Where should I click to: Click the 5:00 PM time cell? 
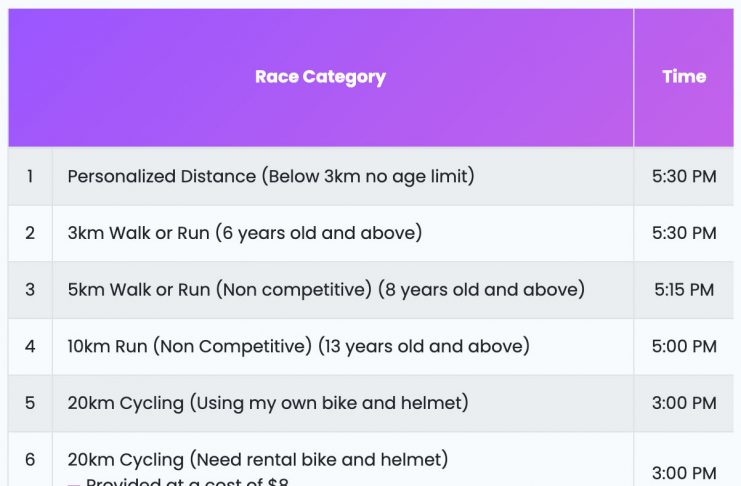click(684, 347)
